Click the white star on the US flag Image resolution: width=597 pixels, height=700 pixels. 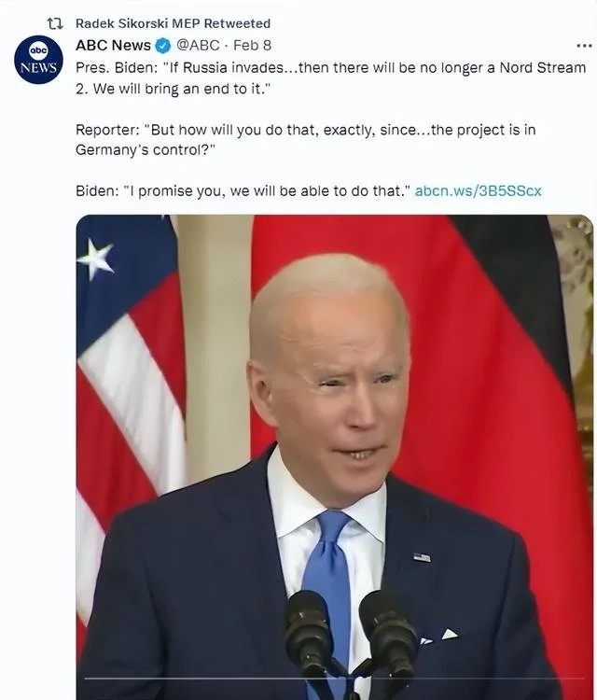click(95, 259)
